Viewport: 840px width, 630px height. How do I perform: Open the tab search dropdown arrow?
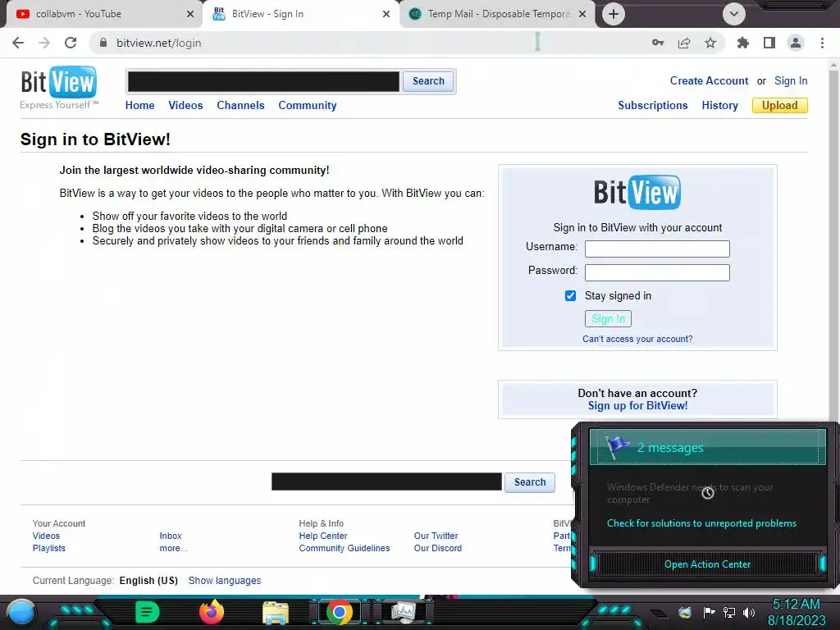click(734, 14)
